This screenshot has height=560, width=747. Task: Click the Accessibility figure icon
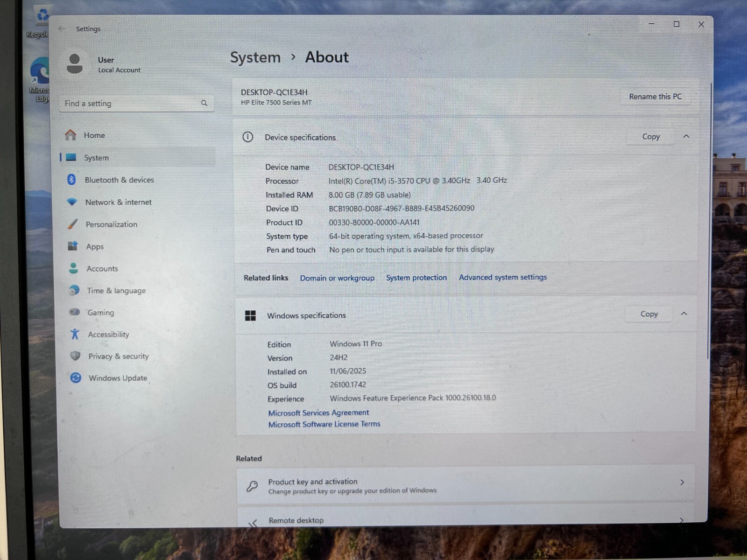coord(75,334)
